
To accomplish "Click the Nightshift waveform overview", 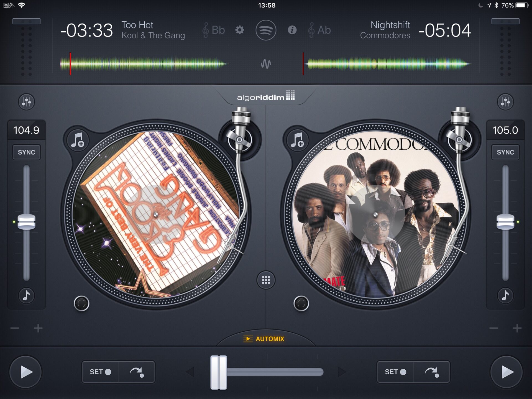I will pyautogui.click(x=388, y=64).
